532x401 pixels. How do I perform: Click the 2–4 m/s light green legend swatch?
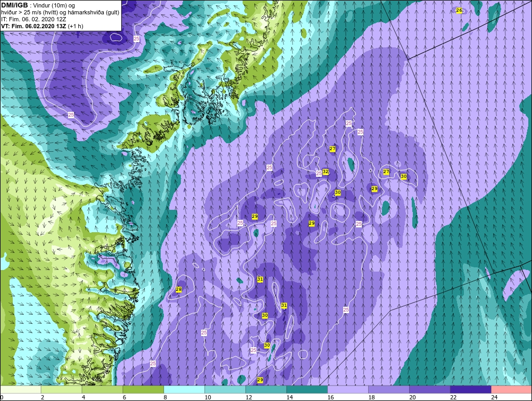(x=61, y=389)
